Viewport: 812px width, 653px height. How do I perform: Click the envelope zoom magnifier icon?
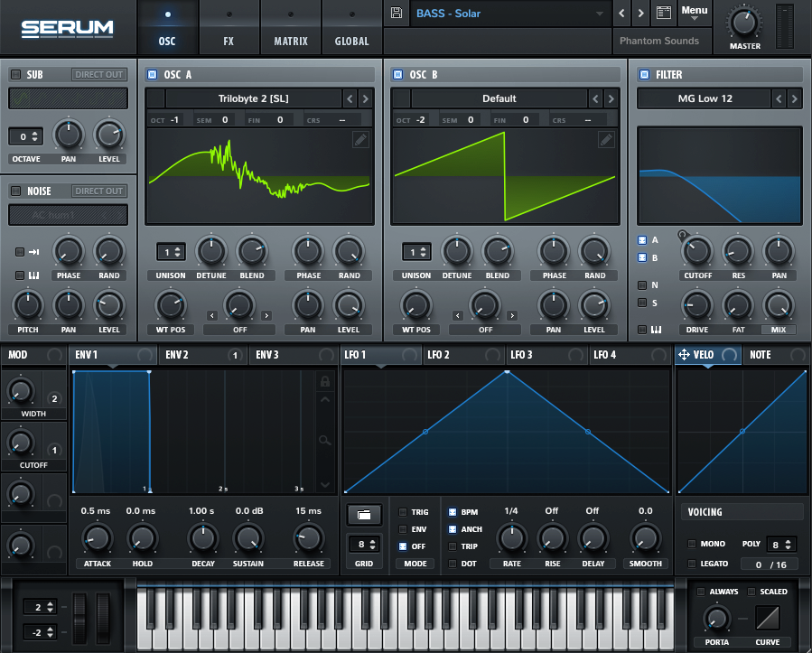tap(326, 440)
